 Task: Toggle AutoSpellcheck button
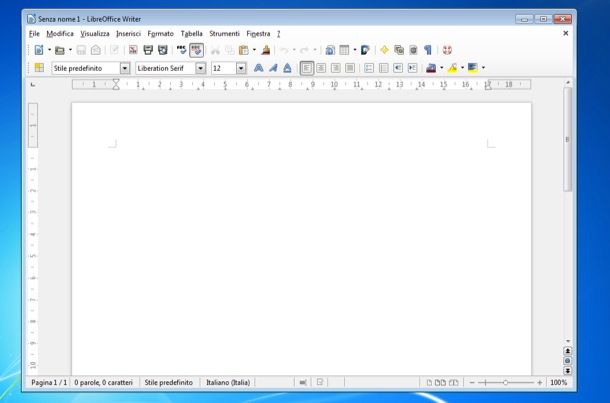(196, 50)
